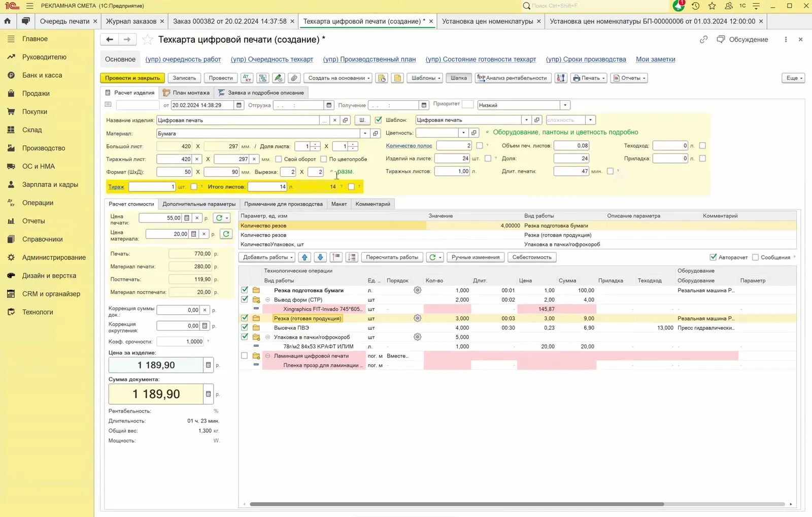Open calculator for Цена печати field
Viewport: 812px width, 517px height.
click(x=187, y=218)
